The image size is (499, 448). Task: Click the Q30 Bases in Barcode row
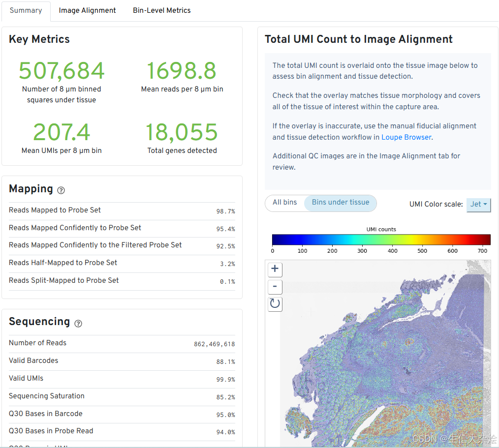[122, 414]
